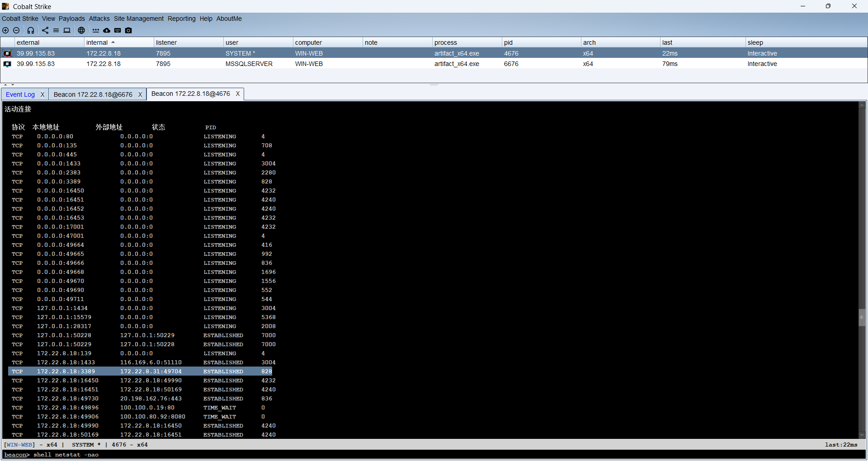868x461 pixels.
Task: Click the 20.198.162.76:443 external address
Action: point(151,399)
